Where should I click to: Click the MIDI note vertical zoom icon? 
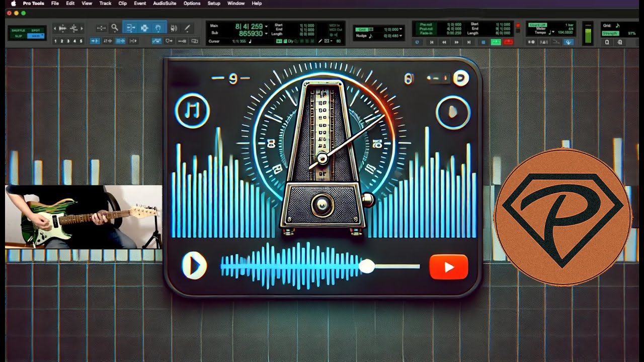tap(73, 28)
